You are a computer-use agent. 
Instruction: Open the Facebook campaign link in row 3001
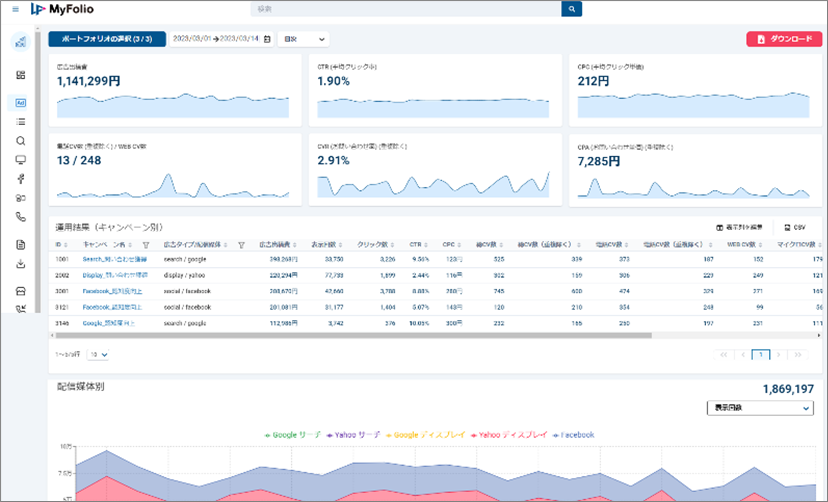pyautogui.click(x=112, y=291)
